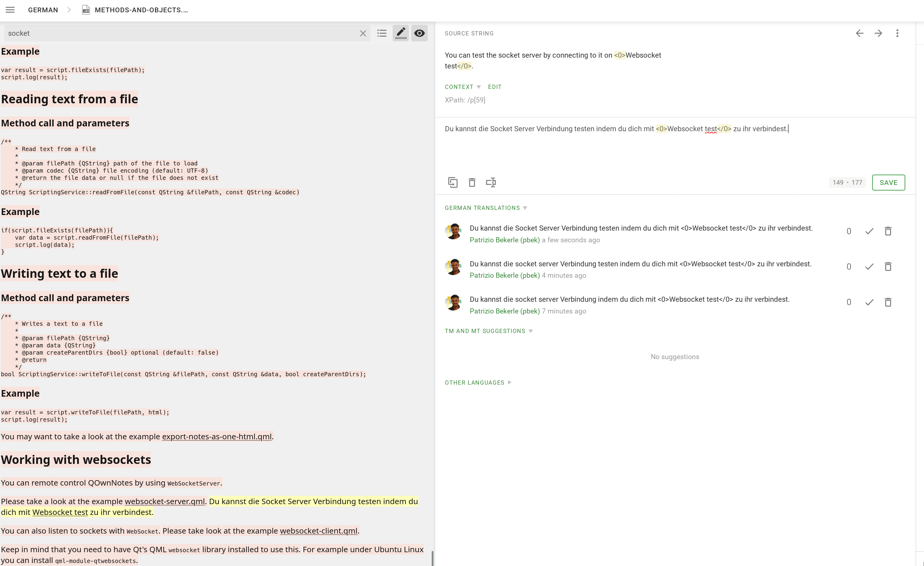Click the text-field icon beside trash

pyautogui.click(x=491, y=183)
